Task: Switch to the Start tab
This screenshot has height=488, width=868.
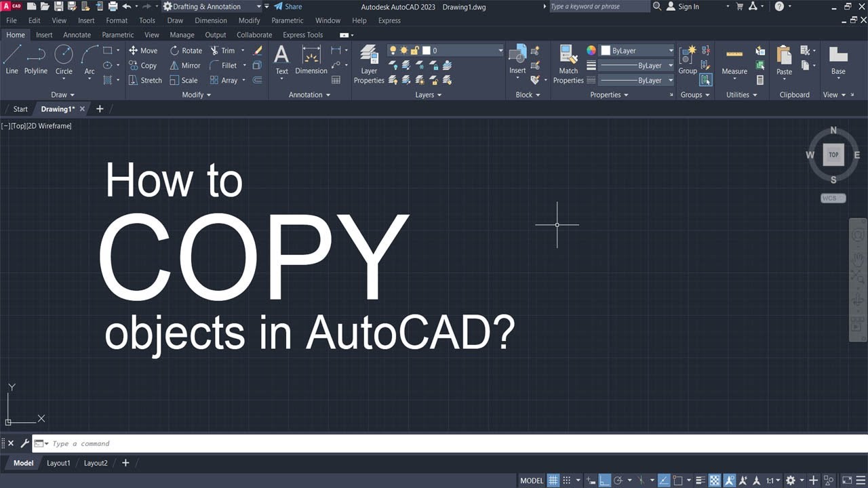Action: tap(20, 108)
